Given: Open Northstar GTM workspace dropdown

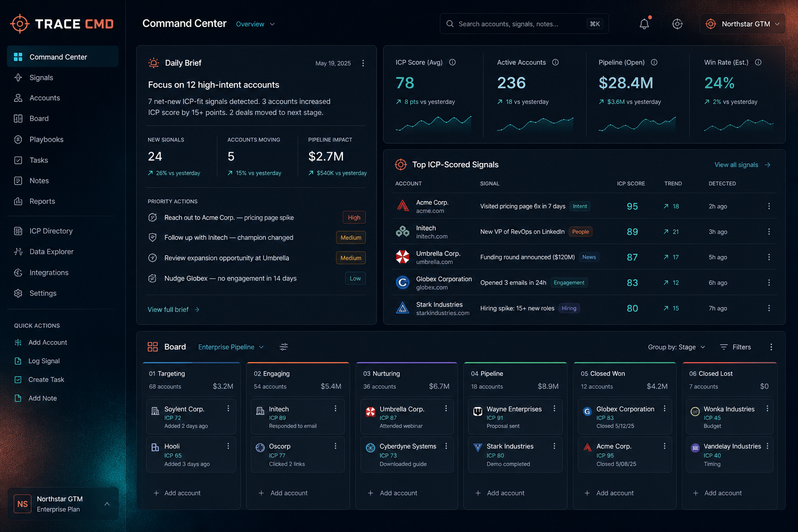Looking at the screenshot, I should 742,24.
